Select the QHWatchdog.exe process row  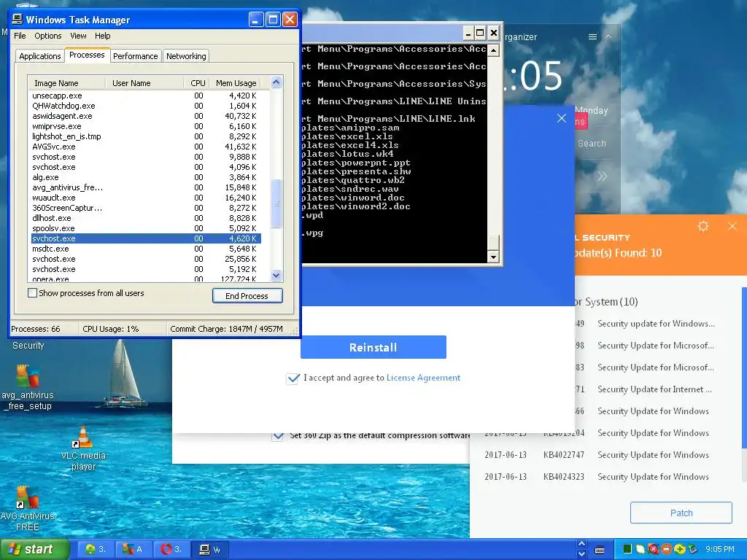click(146, 106)
